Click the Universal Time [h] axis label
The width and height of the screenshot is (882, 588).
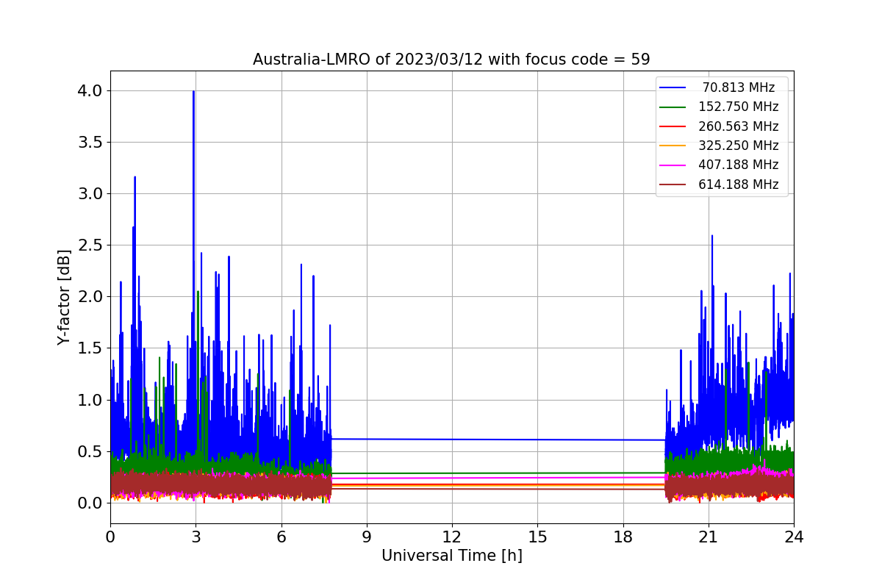point(451,556)
